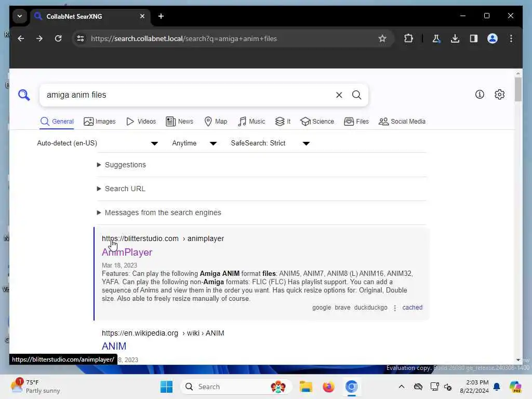Clear the search query text
The width and height of the screenshot is (532, 399).
point(339,95)
